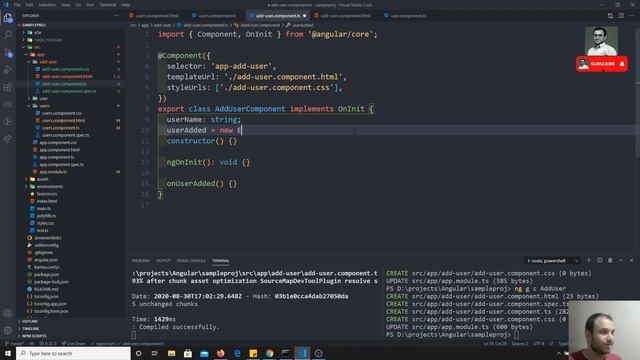Open the Go menu
The image size is (640, 360).
(78, 5)
